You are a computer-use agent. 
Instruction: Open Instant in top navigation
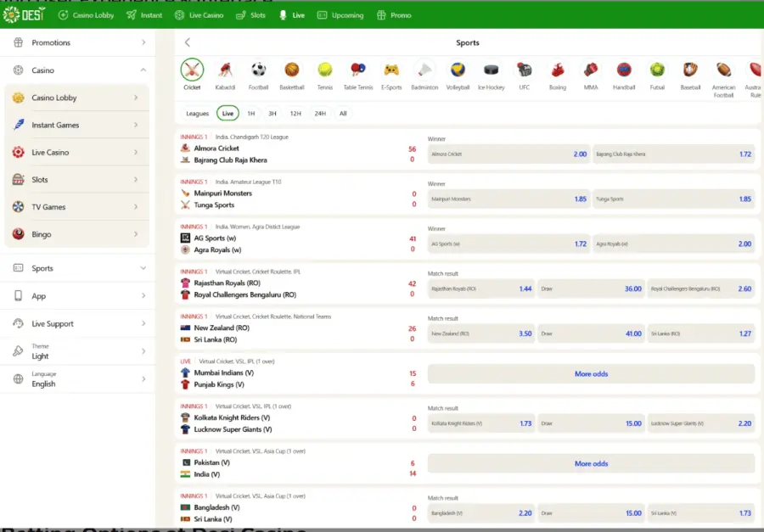[144, 15]
